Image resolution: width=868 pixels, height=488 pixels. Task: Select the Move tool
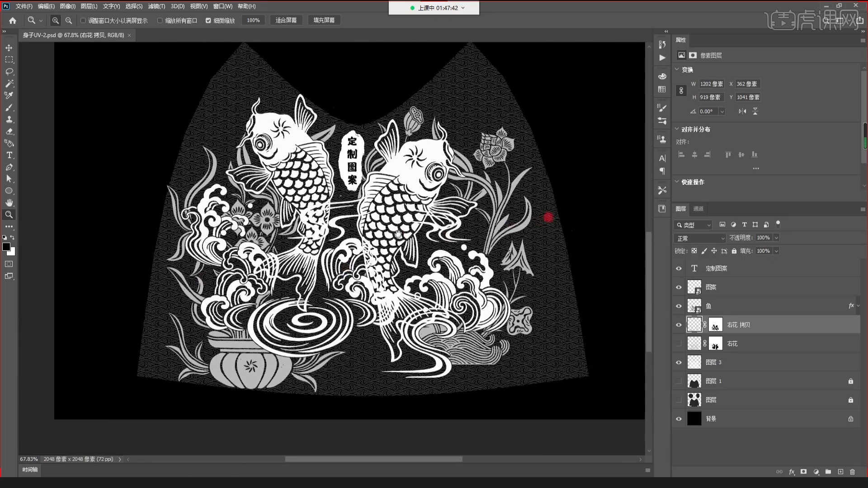click(x=9, y=48)
